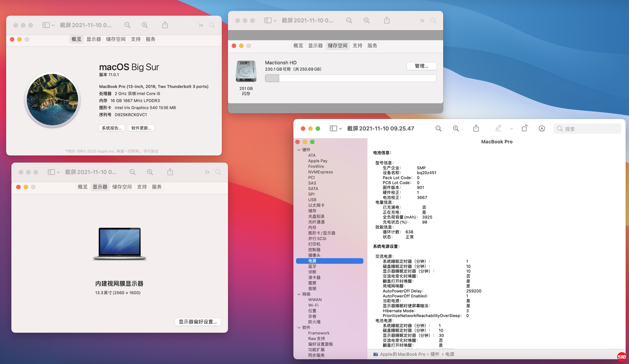Select NVMExpress in the hardware list
The height and width of the screenshot is (364, 629).
pyautogui.click(x=320, y=172)
